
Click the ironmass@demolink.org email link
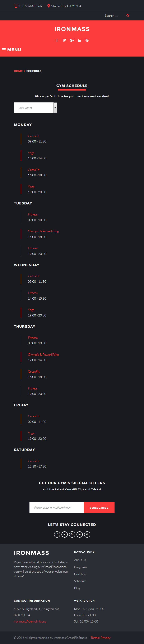click(x=30, y=621)
